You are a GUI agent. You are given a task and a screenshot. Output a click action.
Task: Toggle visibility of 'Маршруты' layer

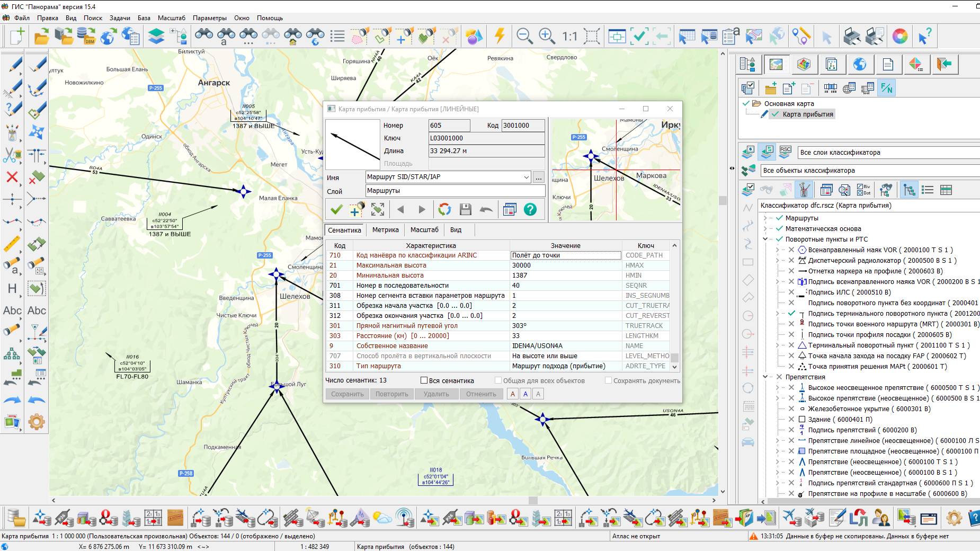(x=779, y=218)
